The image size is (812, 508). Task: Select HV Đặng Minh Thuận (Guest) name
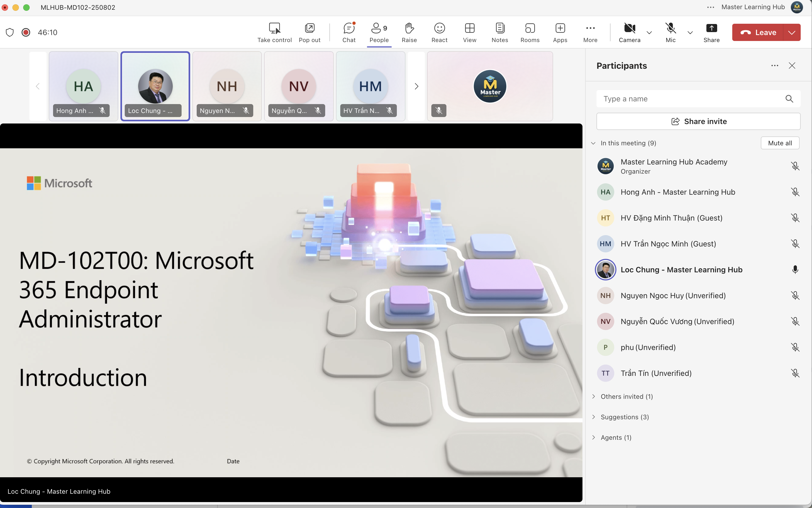click(671, 218)
